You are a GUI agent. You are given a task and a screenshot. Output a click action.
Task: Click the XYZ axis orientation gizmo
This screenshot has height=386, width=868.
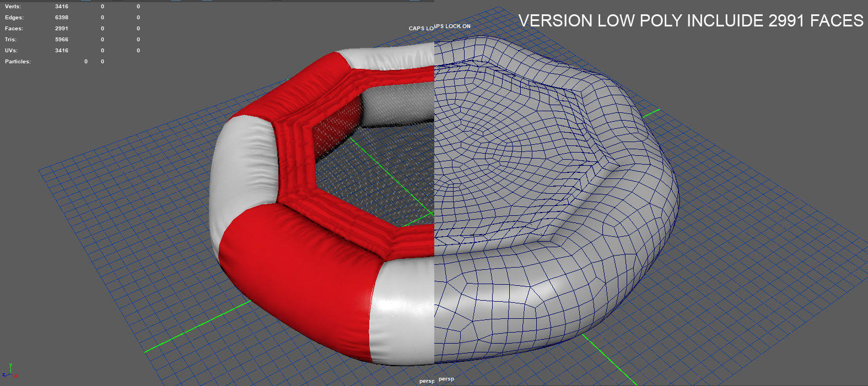pos(10,371)
